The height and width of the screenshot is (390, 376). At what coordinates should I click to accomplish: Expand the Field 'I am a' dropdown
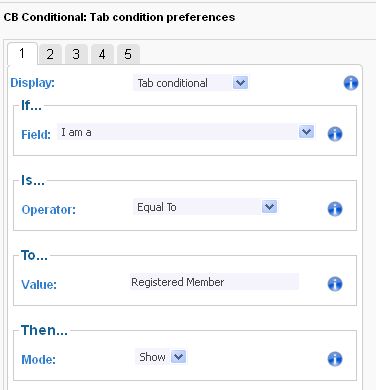pyautogui.click(x=185, y=132)
